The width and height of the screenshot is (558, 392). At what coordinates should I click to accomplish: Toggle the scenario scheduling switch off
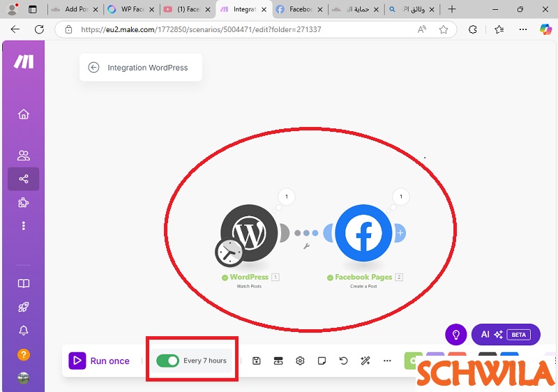coord(167,361)
